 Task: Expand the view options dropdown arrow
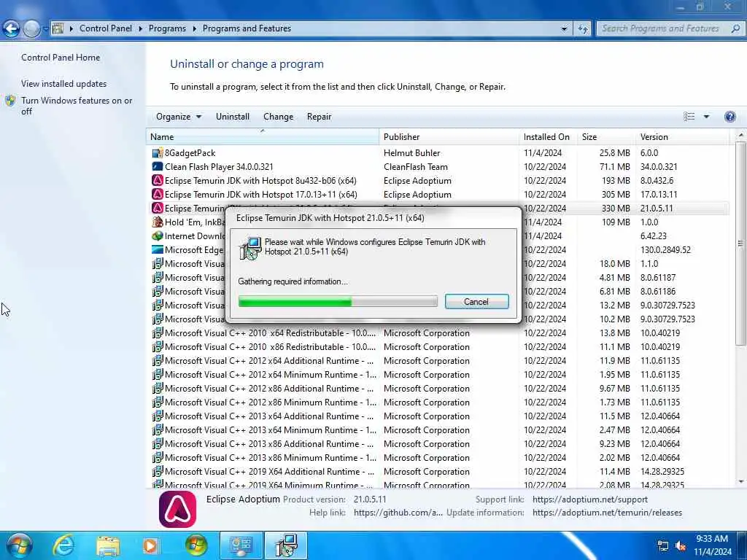coord(706,117)
